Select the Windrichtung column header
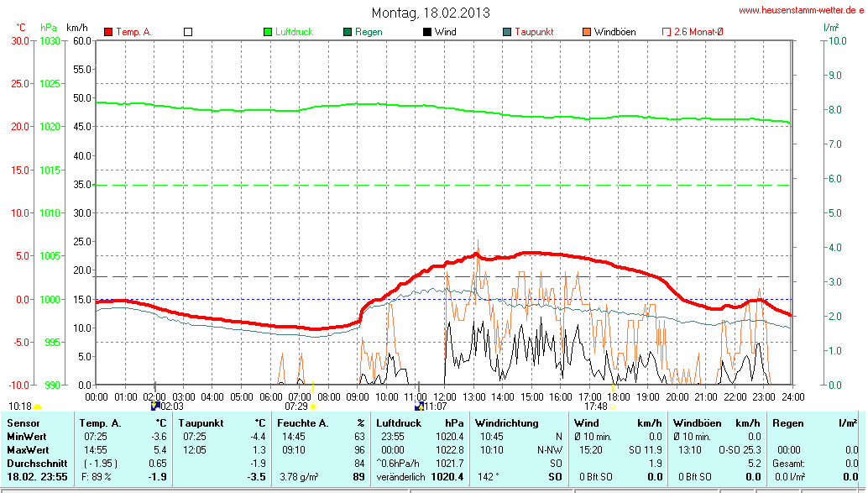The width and height of the screenshot is (868, 493). point(507,422)
